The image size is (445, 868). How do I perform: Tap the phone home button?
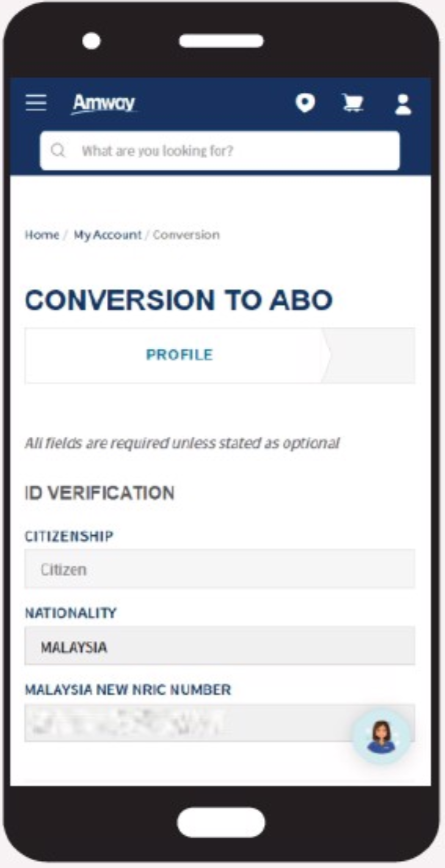pos(221,822)
